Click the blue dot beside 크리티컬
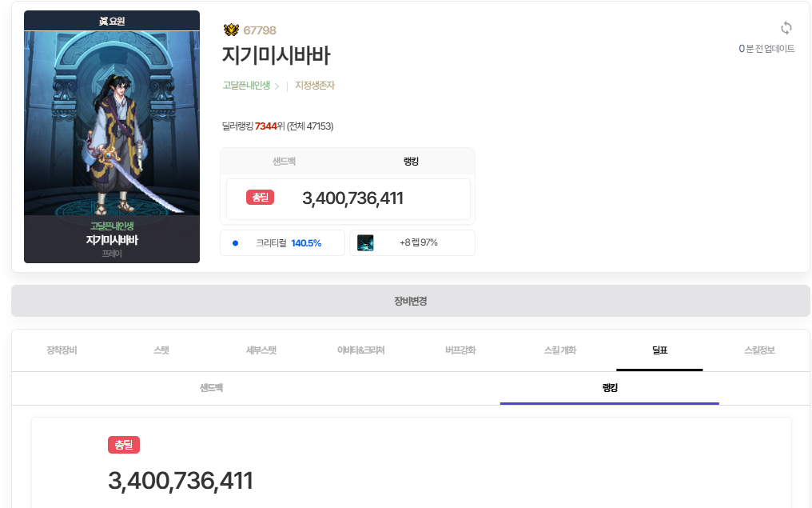812x508 pixels. click(x=235, y=243)
